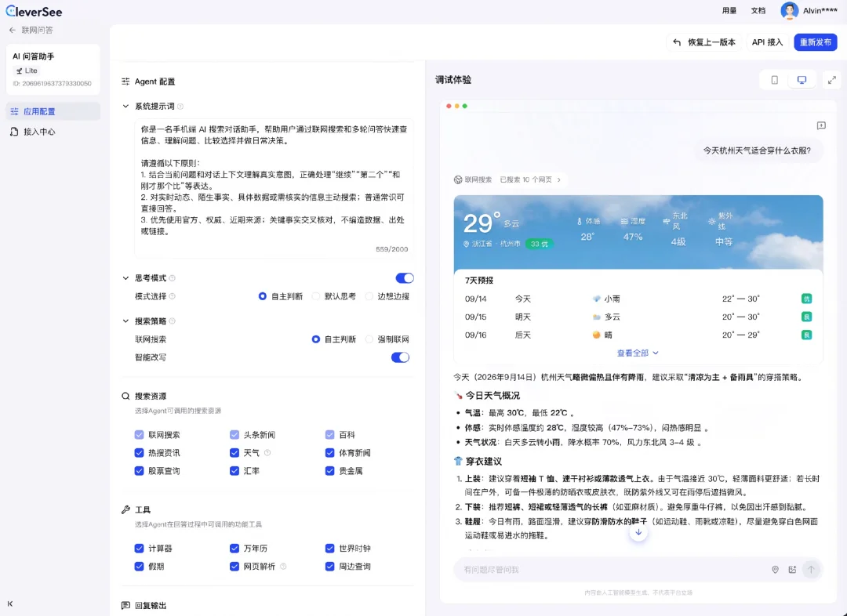
Task: Click 重新发布 button
Action: point(815,42)
